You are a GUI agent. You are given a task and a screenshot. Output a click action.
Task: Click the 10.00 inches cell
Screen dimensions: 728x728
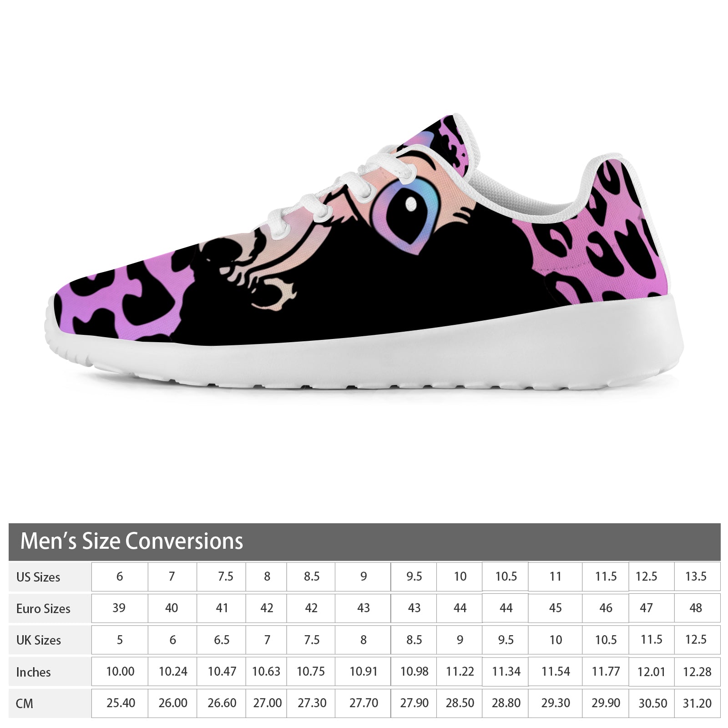pyautogui.click(x=120, y=672)
